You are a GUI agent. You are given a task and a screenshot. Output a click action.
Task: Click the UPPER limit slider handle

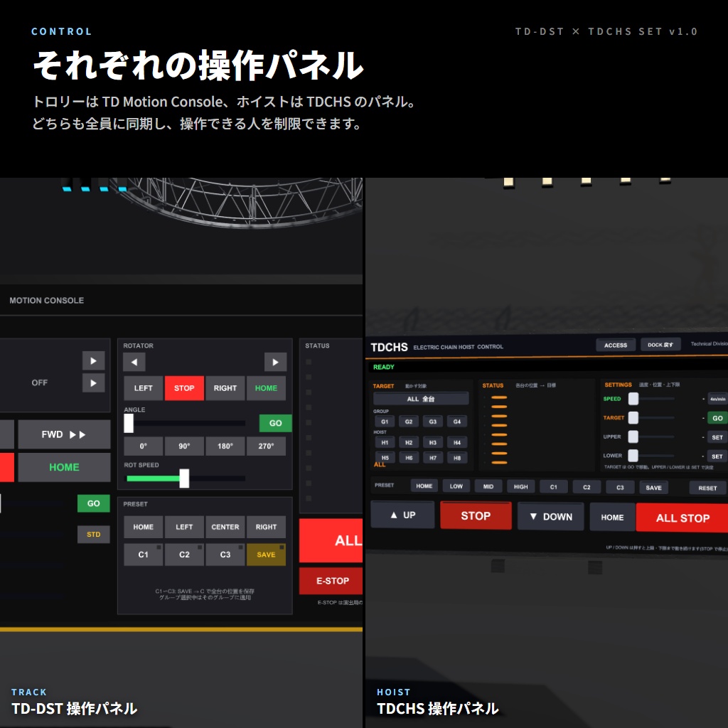633,437
